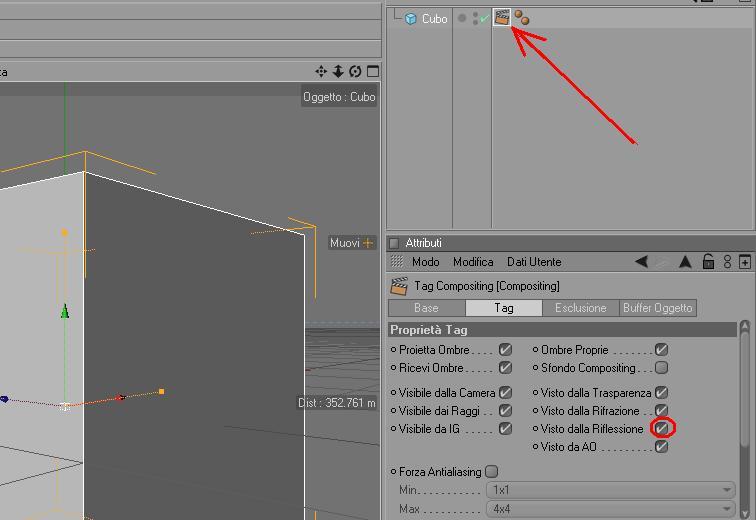756x520 pixels.
Task: Enable Forza Antialiasing checkbox
Action: [491, 471]
